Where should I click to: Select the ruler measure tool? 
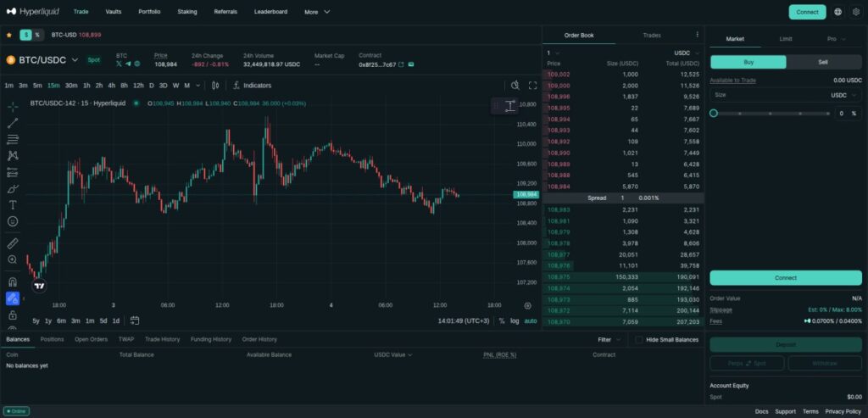coord(13,243)
